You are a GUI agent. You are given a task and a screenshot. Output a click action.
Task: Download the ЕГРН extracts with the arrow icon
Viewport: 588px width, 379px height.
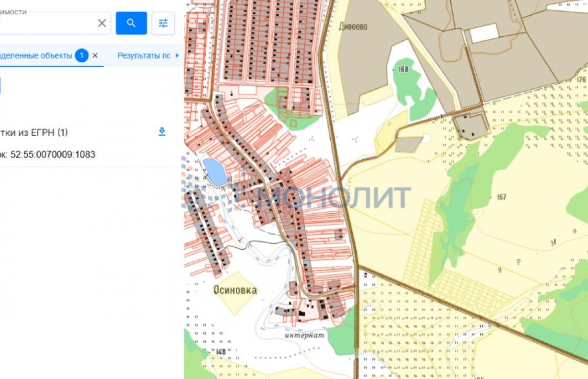coord(162,131)
